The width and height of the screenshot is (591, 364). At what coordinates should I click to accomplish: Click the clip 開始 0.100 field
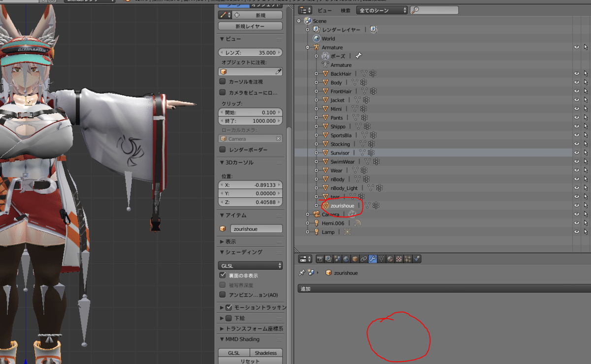point(250,112)
